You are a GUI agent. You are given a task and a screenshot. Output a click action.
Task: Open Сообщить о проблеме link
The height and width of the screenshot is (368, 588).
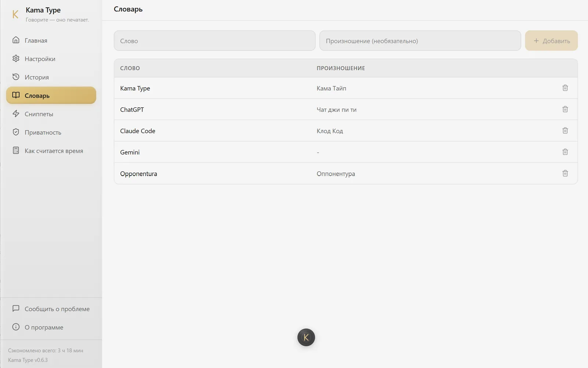[51, 309]
